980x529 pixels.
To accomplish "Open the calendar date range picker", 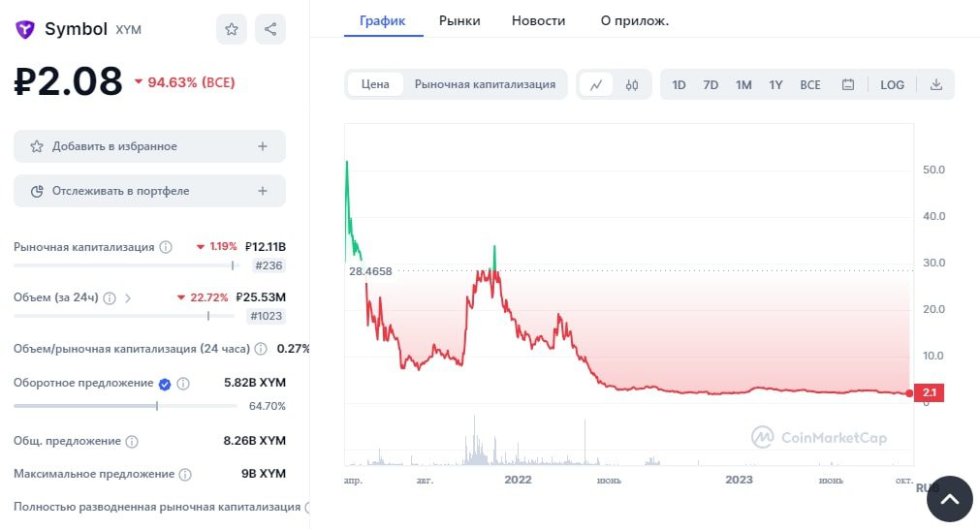I will pos(848,84).
